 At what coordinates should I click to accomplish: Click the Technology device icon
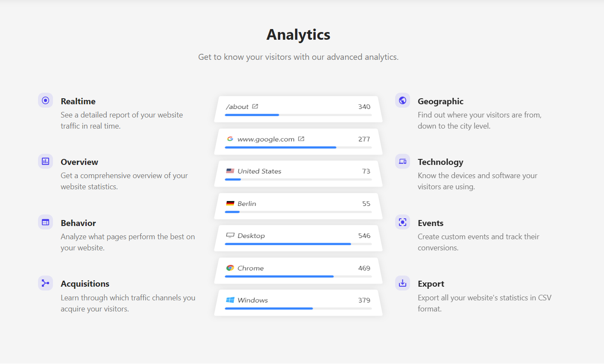[402, 161]
